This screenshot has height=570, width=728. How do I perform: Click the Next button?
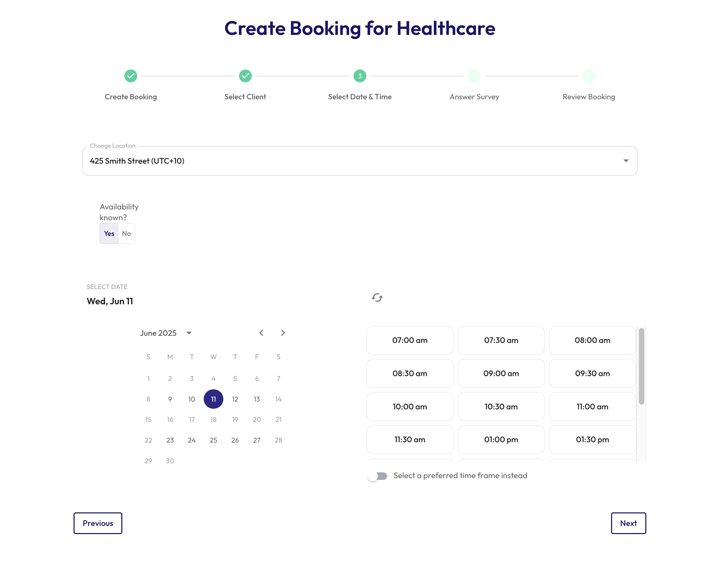628,523
